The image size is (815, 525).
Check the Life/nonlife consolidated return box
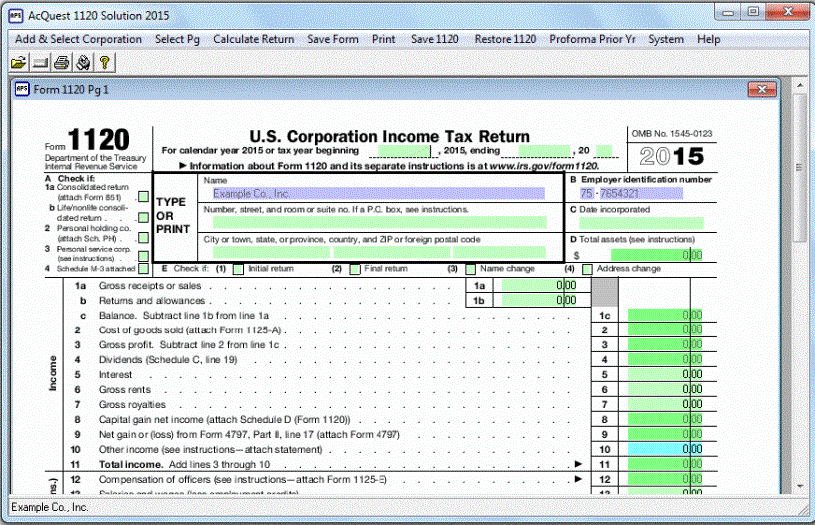(143, 217)
